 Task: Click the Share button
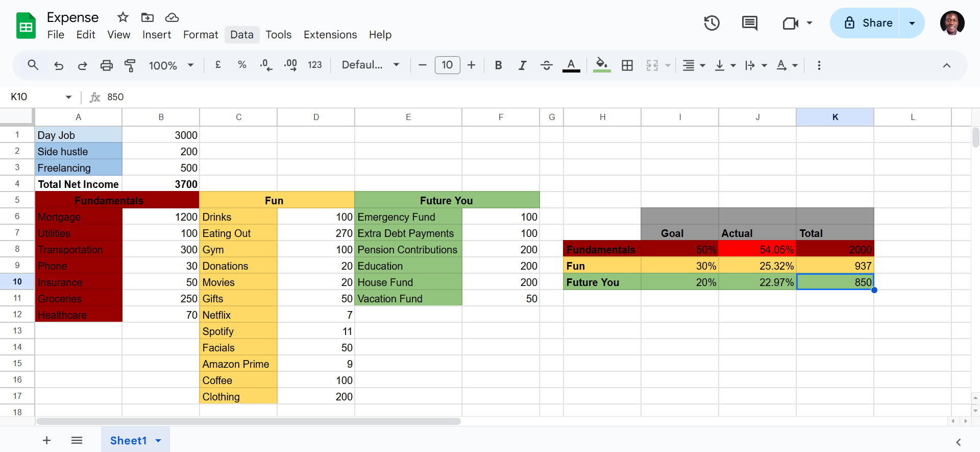865,23
